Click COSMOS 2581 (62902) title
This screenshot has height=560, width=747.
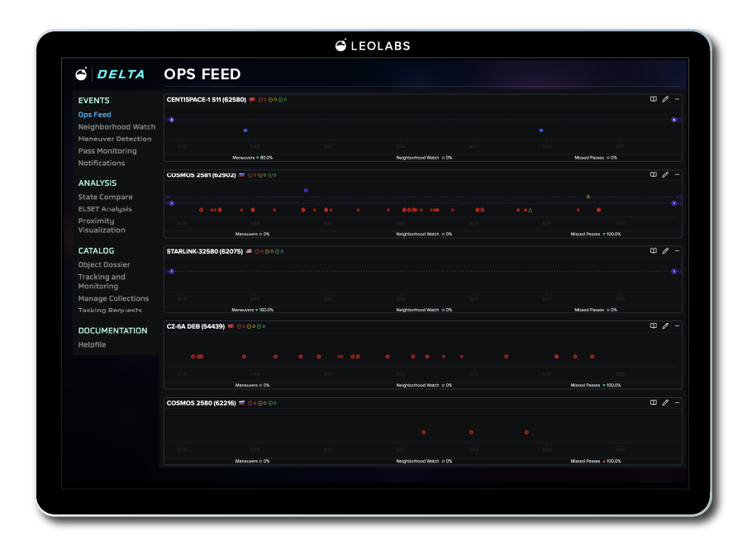pos(201,175)
